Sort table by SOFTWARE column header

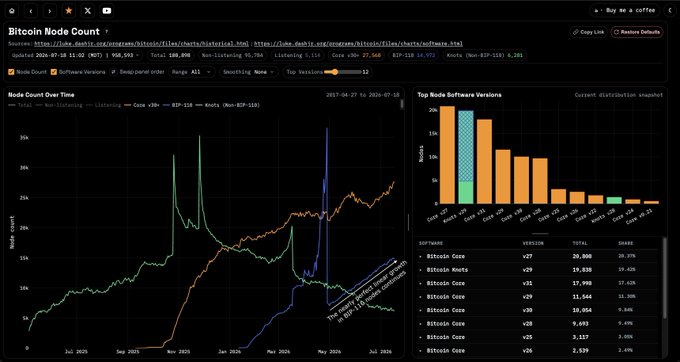pyautogui.click(x=431, y=243)
